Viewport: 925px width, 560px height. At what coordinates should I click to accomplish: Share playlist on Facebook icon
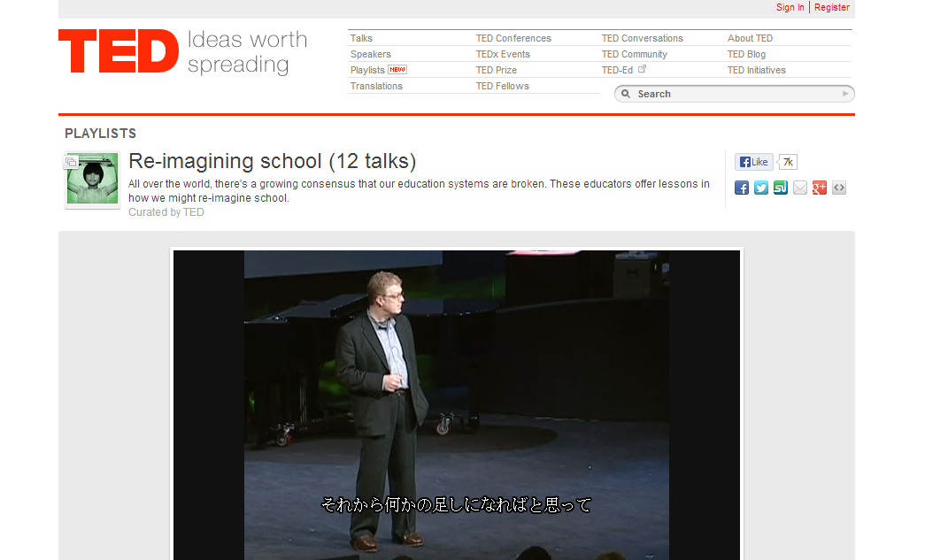pyautogui.click(x=742, y=188)
